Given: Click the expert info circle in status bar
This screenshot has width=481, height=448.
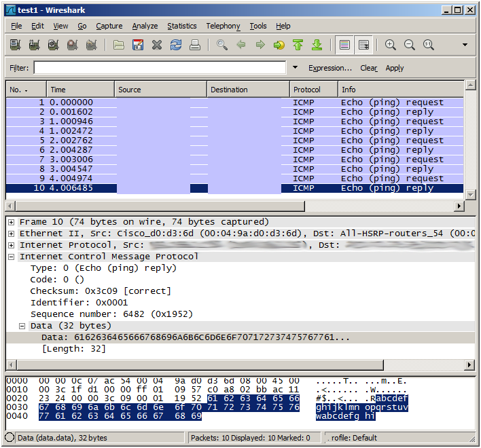Looking at the screenshot, I should click(10, 438).
